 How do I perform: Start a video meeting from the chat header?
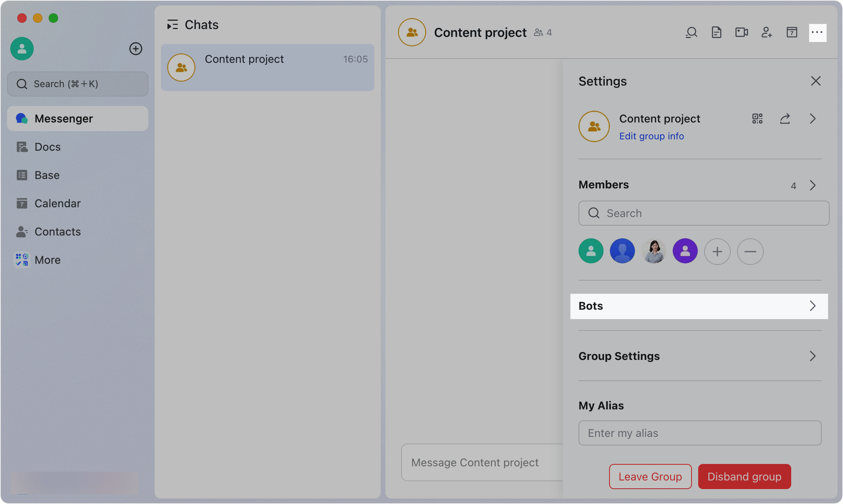[x=742, y=33]
